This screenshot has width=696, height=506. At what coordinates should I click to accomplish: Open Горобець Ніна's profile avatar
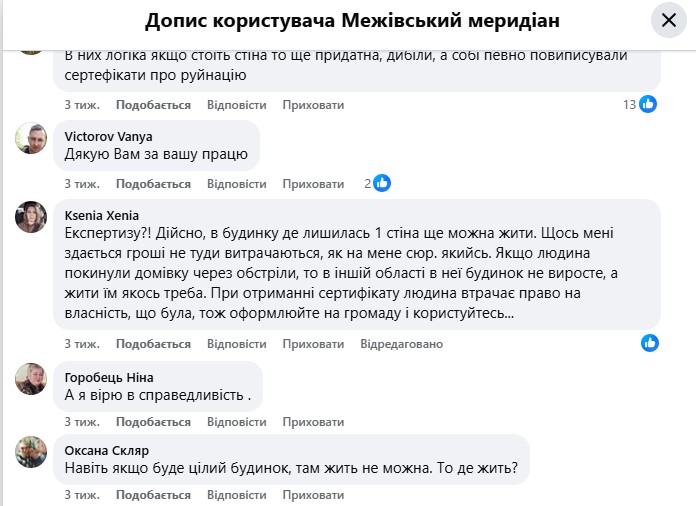[31, 378]
